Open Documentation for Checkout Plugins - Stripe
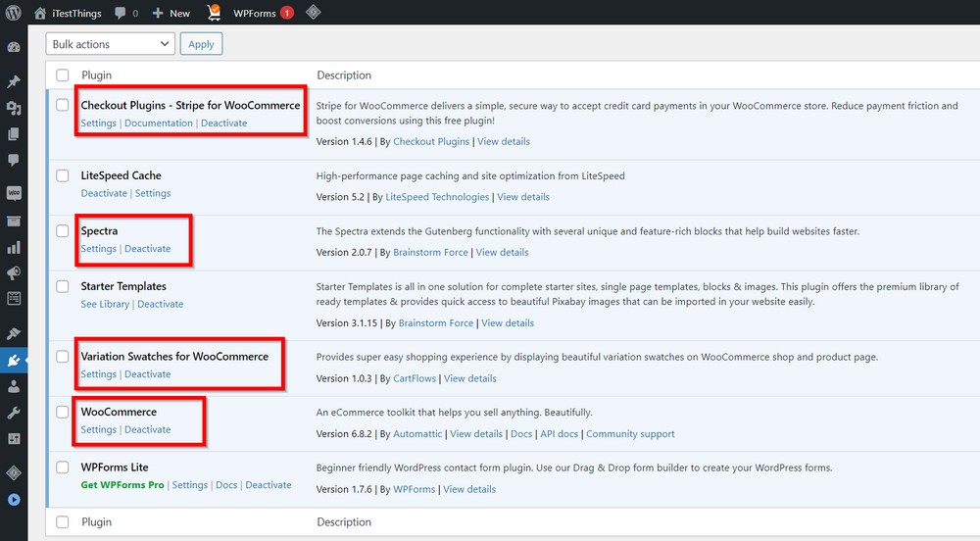Image resolution: width=980 pixels, height=541 pixels. click(159, 123)
